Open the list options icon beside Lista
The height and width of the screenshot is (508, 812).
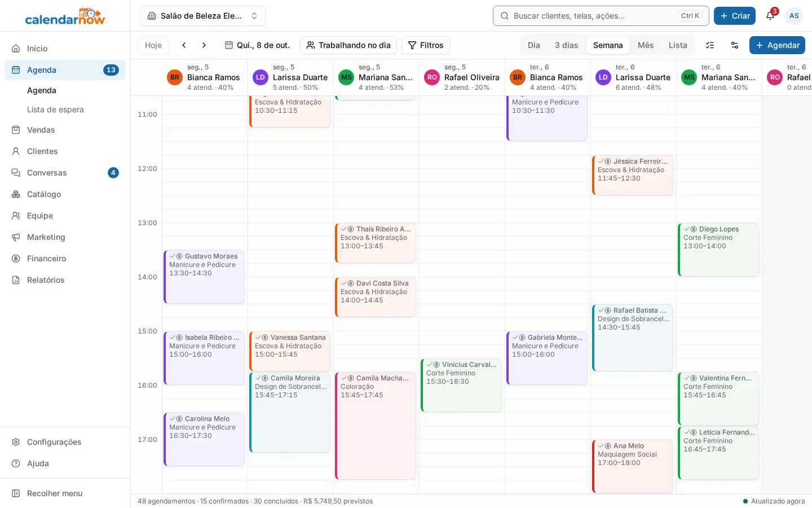coord(710,45)
